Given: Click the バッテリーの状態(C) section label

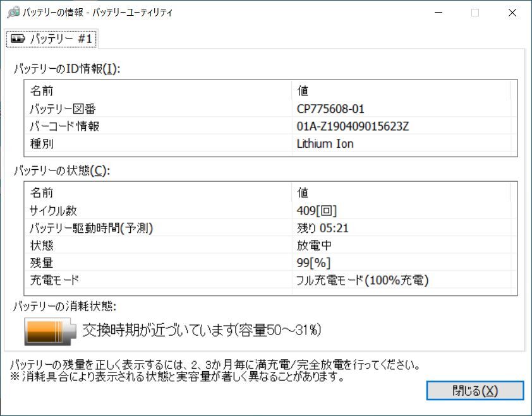Looking at the screenshot, I should pyautogui.click(x=62, y=170).
